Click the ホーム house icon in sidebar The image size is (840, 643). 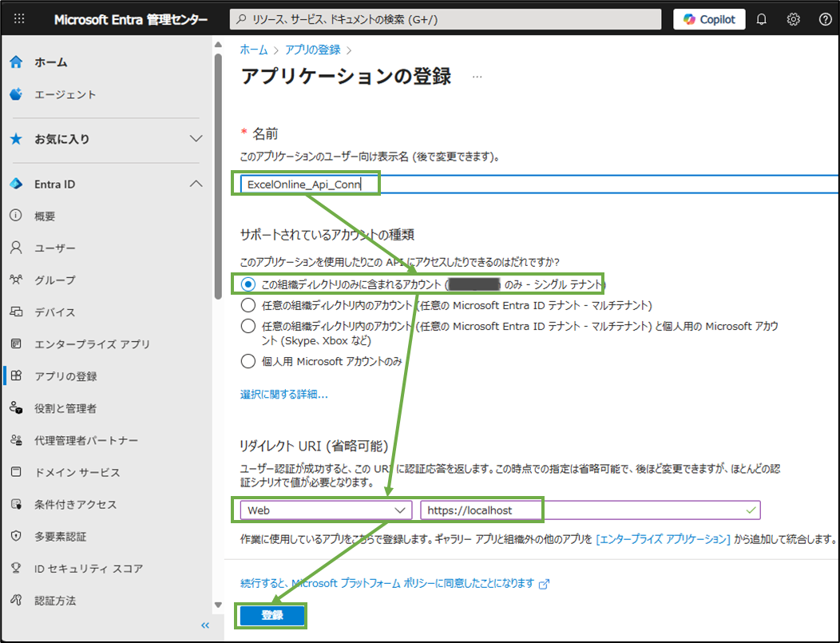tap(16, 62)
